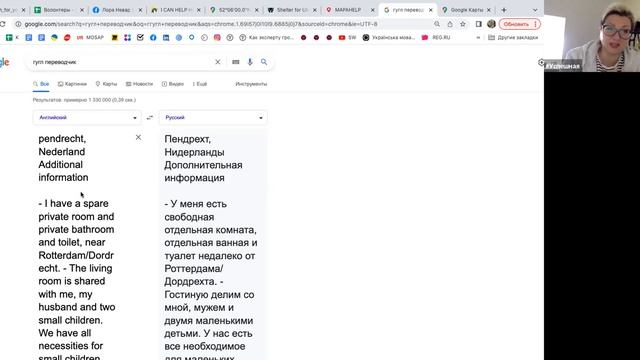Open target language dropdown Русский
The width and height of the screenshot is (640, 360).
213,118
